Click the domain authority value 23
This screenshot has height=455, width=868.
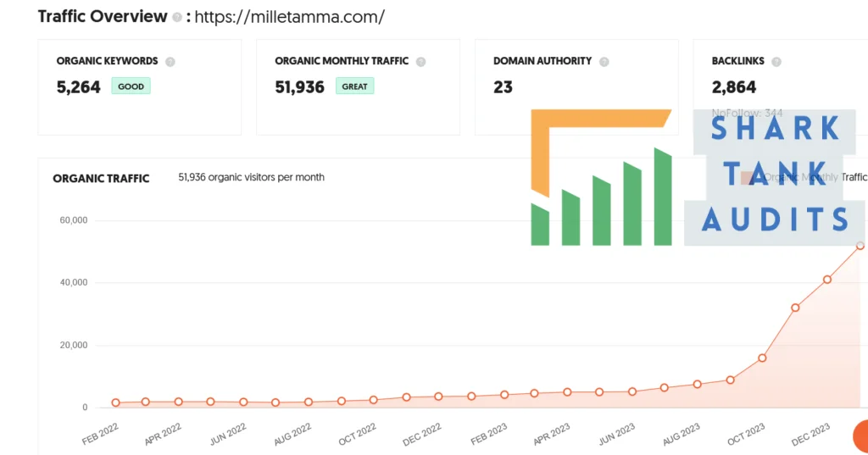point(504,87)
